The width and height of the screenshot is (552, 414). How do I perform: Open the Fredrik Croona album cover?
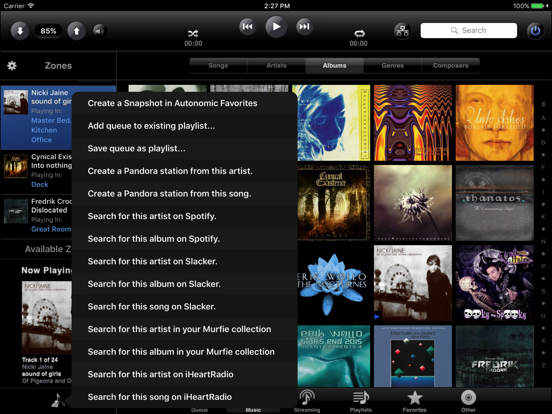(x=495, y=356)
